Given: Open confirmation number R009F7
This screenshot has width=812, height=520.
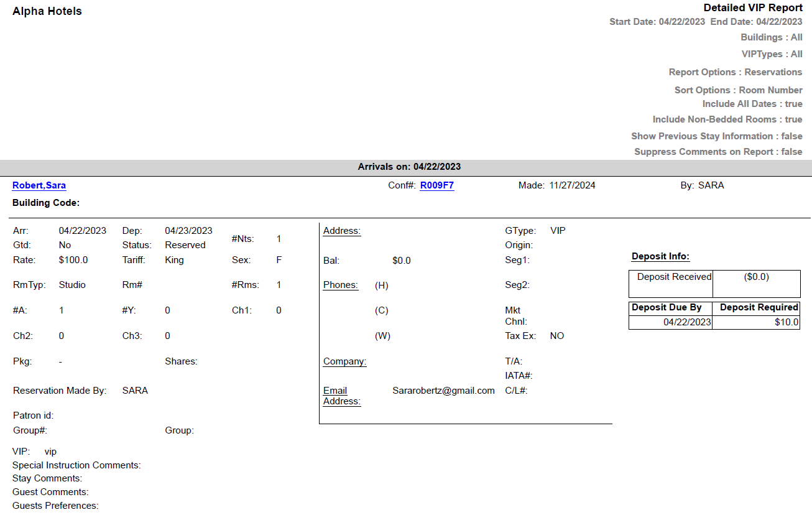Looking at the screenshot, I should 437,185.
